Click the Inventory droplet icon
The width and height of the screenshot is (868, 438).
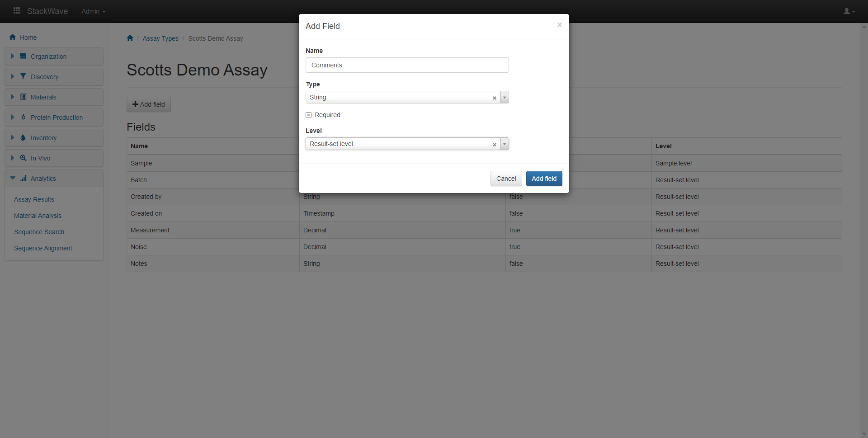(23, 138)
